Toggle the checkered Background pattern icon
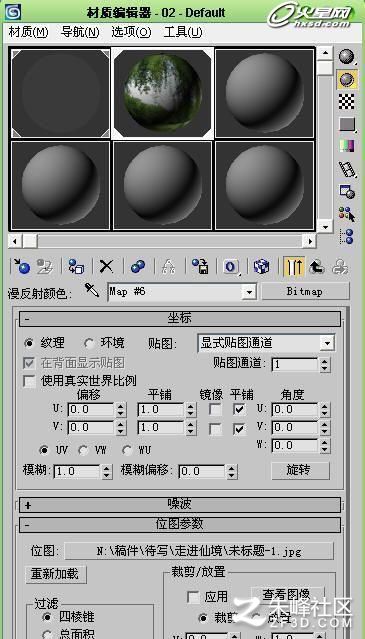The height and width of the screenshot is (639, 365). point(347,101)
